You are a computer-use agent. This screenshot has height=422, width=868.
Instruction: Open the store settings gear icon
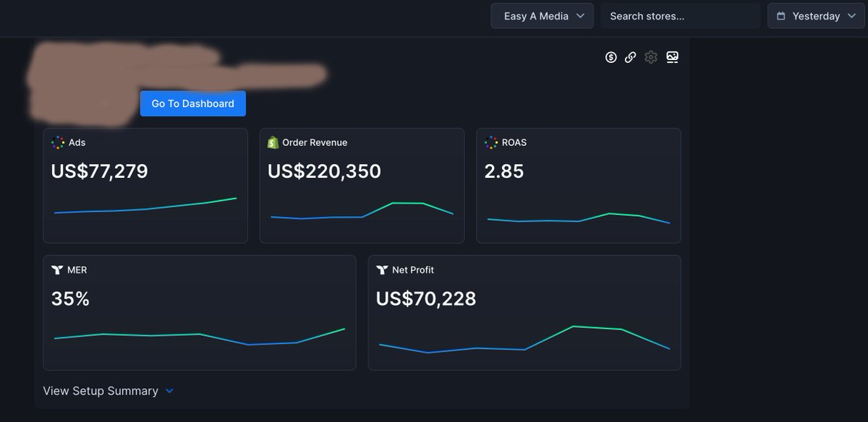pyautogui.click(x=651, y=57)
